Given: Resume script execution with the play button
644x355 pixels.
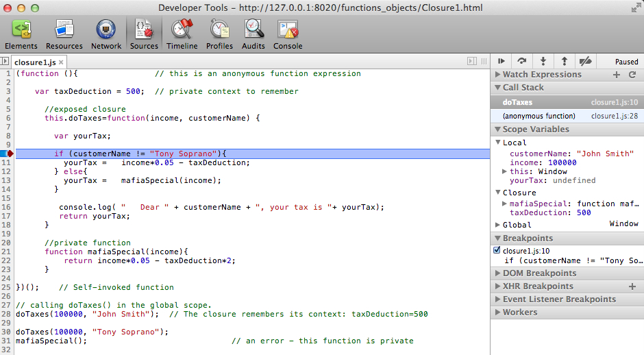Looking at the screenshot, I should coord(502,61).
